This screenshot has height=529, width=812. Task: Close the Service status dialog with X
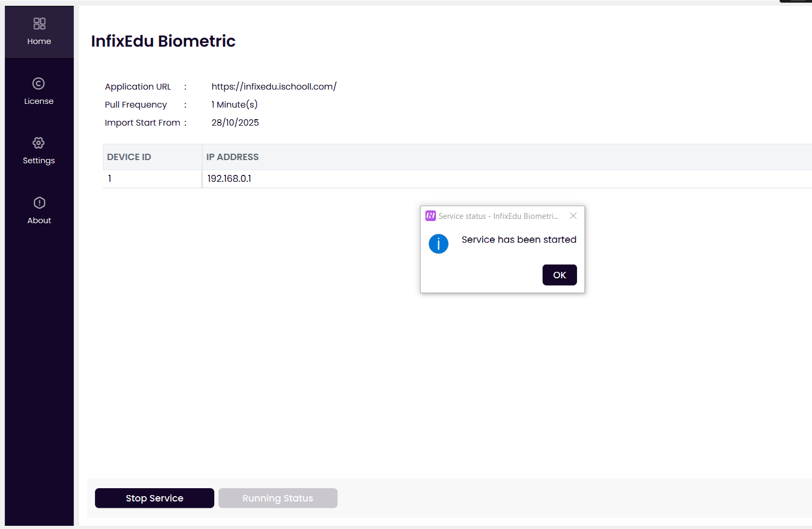tap(573, 216)
